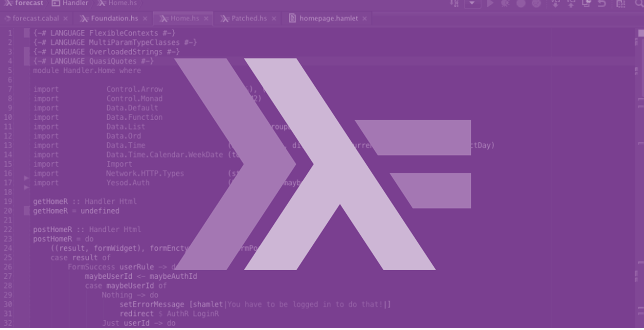Open the homepage.hamlet tab

click(328, 18)
